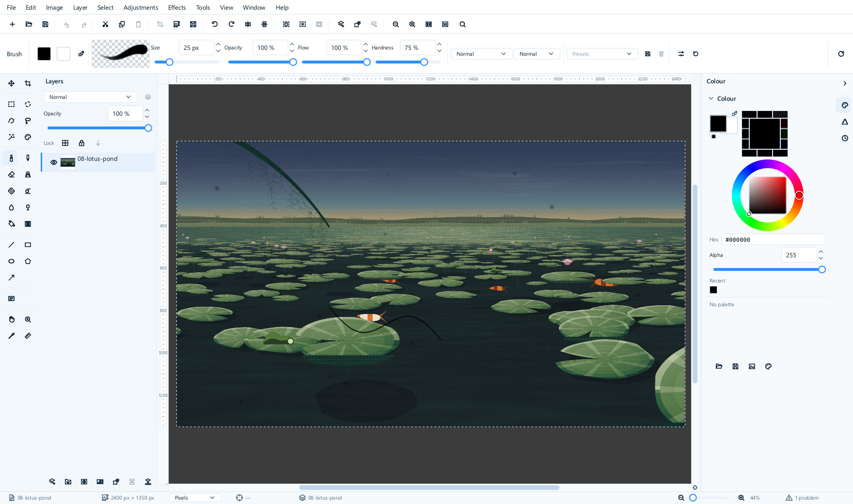Choose the Rectangular Selection tool
The width and height of the screenshot is (853, 504).
11,104
